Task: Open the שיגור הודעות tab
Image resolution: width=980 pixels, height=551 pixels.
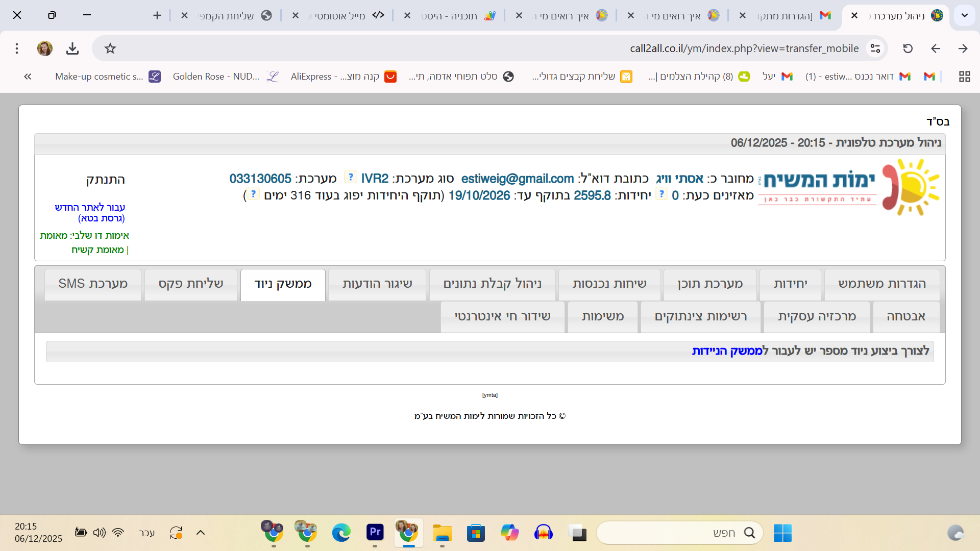Action: tap(377, 284)
